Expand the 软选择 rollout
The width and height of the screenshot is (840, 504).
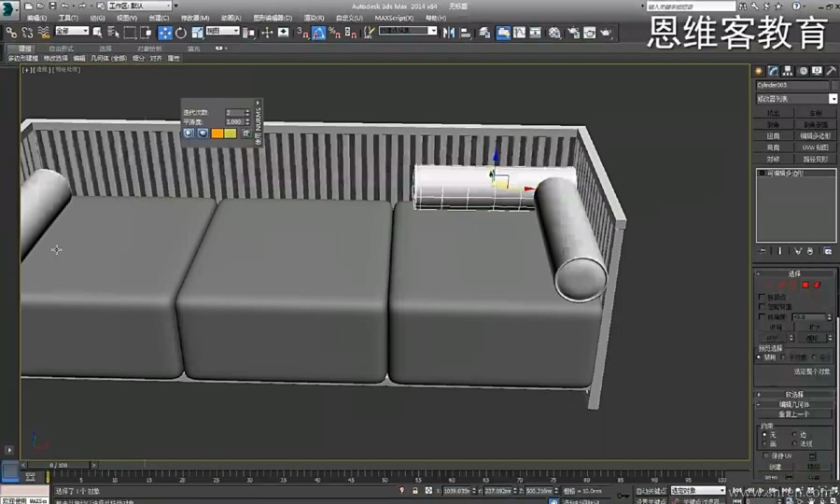[x=795, y=394]
